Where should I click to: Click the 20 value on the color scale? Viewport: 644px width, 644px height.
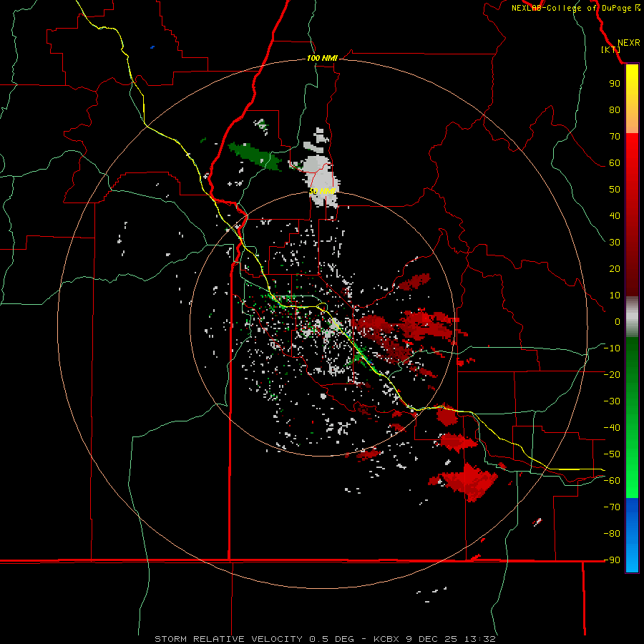[615, 268]
